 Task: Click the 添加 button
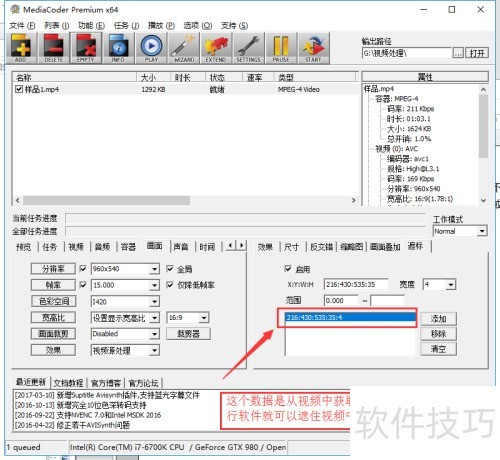[x=438, y=319]
